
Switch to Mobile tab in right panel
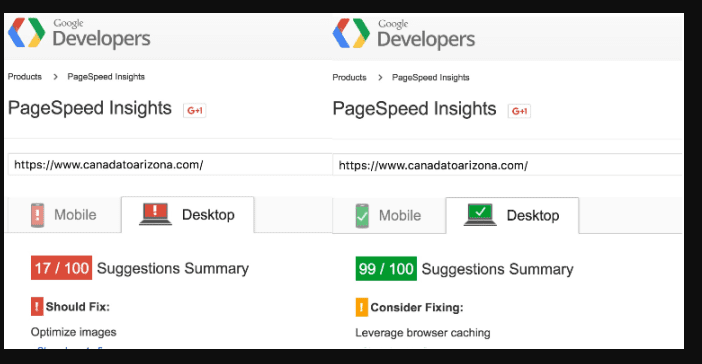click(389, 216)
